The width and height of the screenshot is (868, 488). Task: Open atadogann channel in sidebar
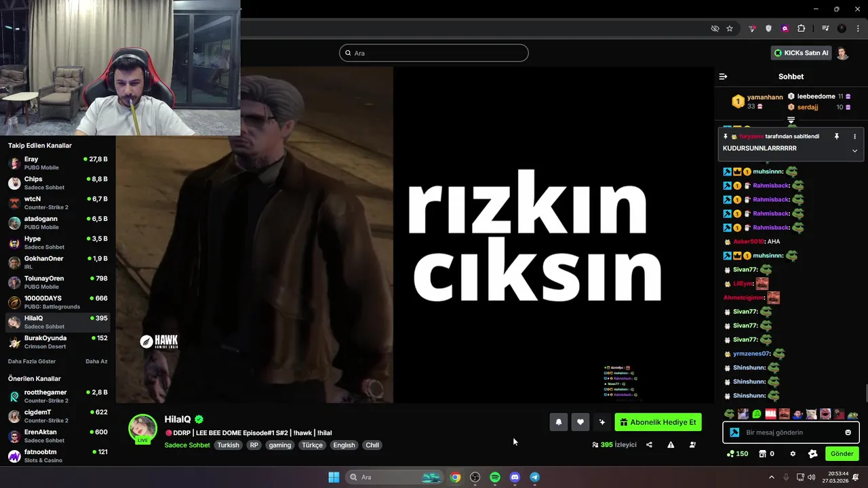click(58, 223)
